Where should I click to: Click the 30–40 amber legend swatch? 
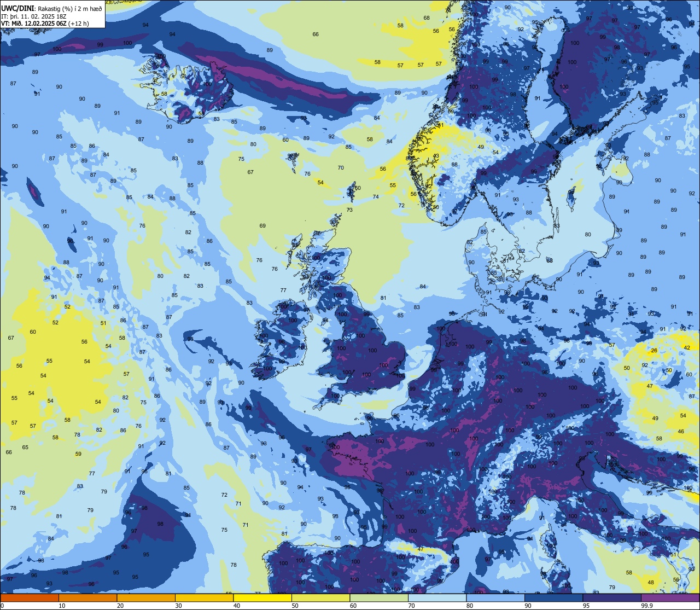tap(204, 597)
